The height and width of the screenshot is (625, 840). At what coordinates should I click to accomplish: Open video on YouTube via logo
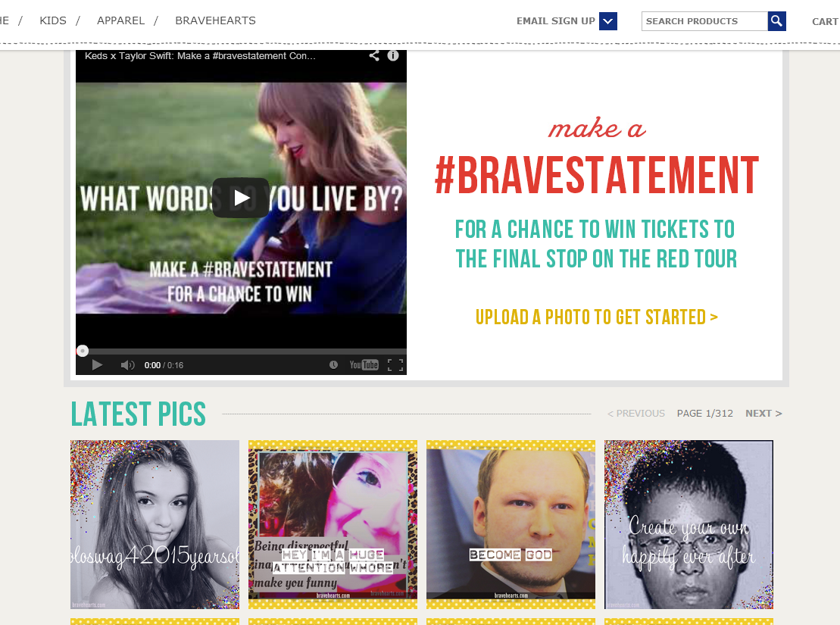coord(364,365)
